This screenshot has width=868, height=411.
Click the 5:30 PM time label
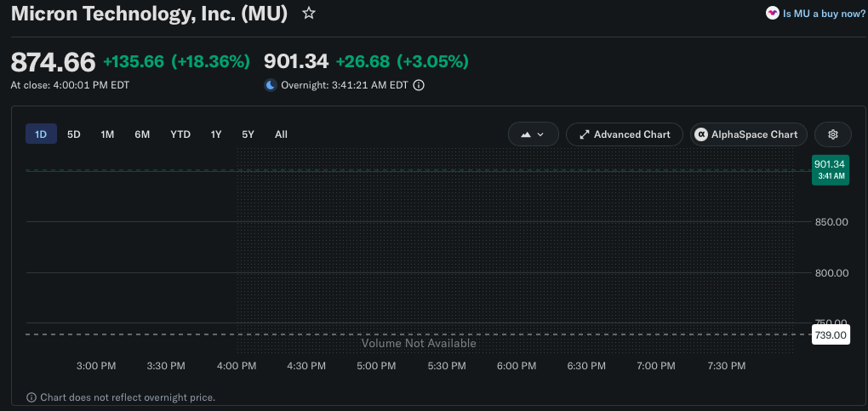[446, 366]
